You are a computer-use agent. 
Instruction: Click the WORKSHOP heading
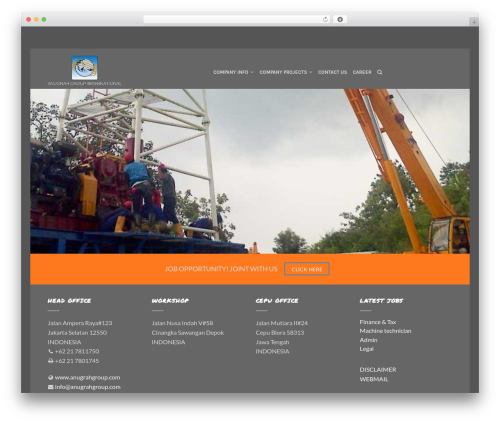point(170,301)
